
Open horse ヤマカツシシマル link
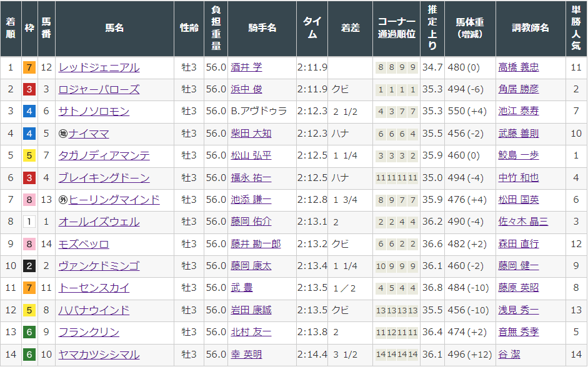[99, 355]
